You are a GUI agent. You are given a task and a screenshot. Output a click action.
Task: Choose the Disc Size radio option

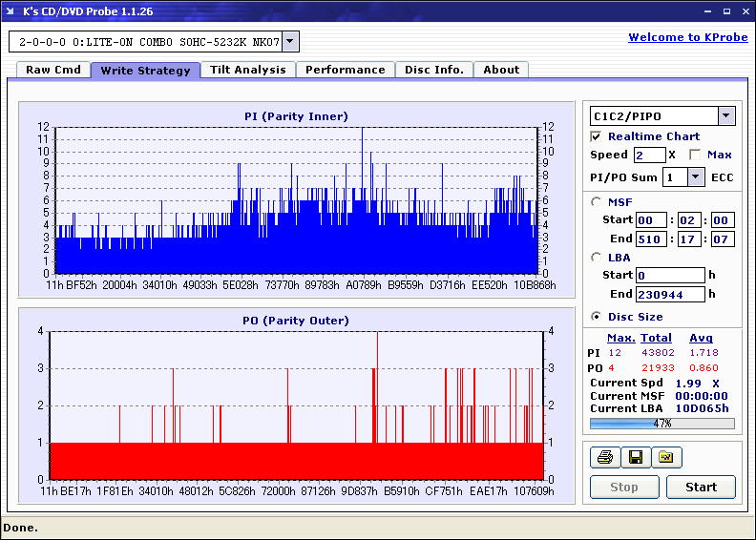pyautogui.click(x=597, y=317)
